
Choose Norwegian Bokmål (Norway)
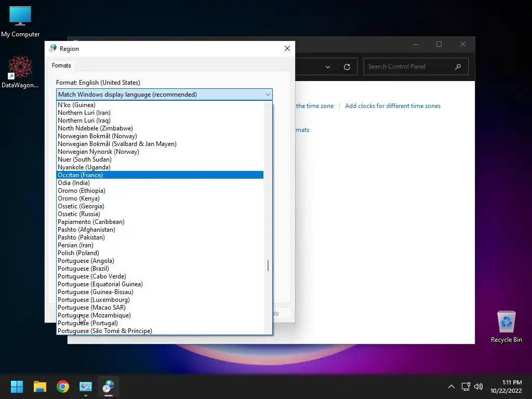(160, 136)
